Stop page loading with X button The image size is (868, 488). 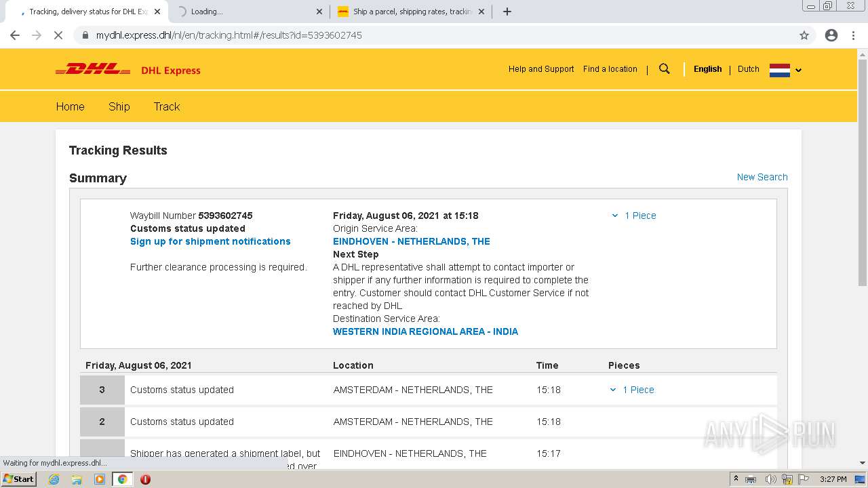click(58, 35)
